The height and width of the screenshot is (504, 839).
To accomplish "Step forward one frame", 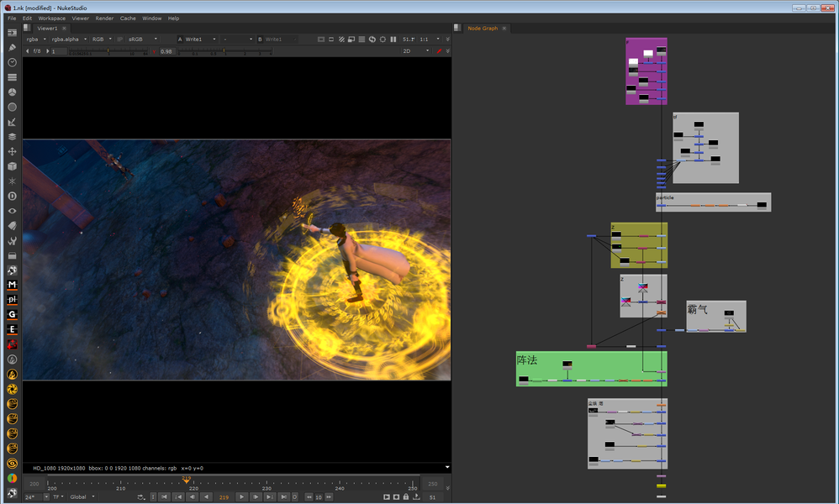I will 256,497.
